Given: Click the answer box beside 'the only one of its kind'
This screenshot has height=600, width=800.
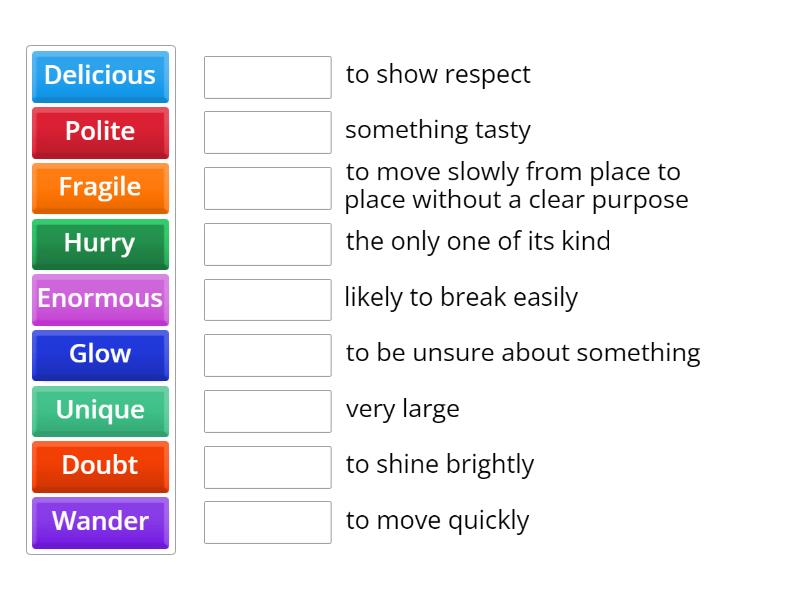Looking at the screenshot, I should click(267, 243).
